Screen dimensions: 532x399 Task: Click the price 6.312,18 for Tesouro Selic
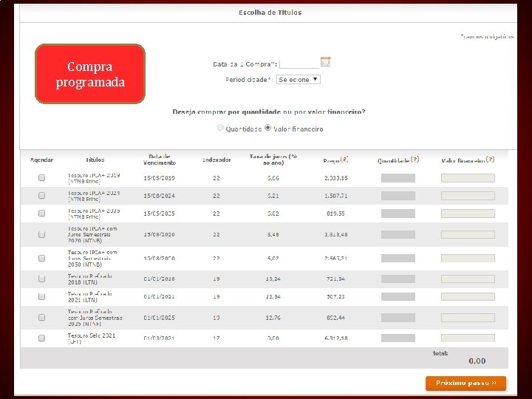[336, 338]
